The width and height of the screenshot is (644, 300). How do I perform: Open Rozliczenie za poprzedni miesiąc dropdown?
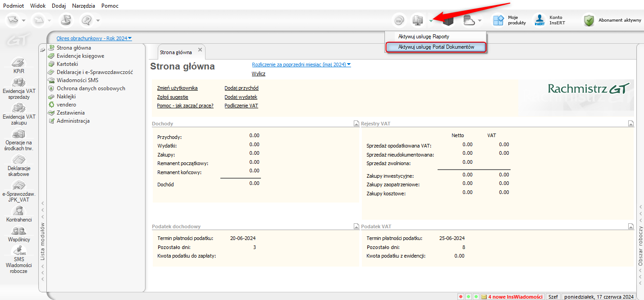click(x=301, y=65)
